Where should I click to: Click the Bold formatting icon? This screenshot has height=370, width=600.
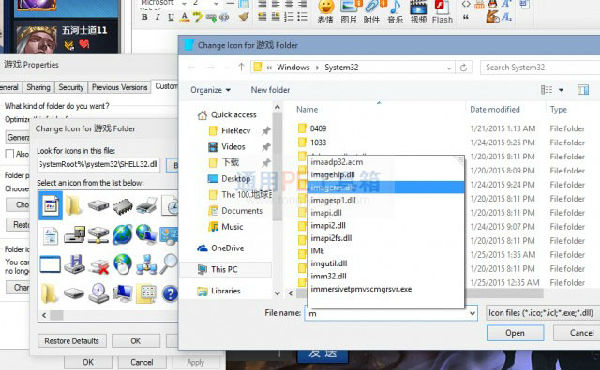pos(144,17)
